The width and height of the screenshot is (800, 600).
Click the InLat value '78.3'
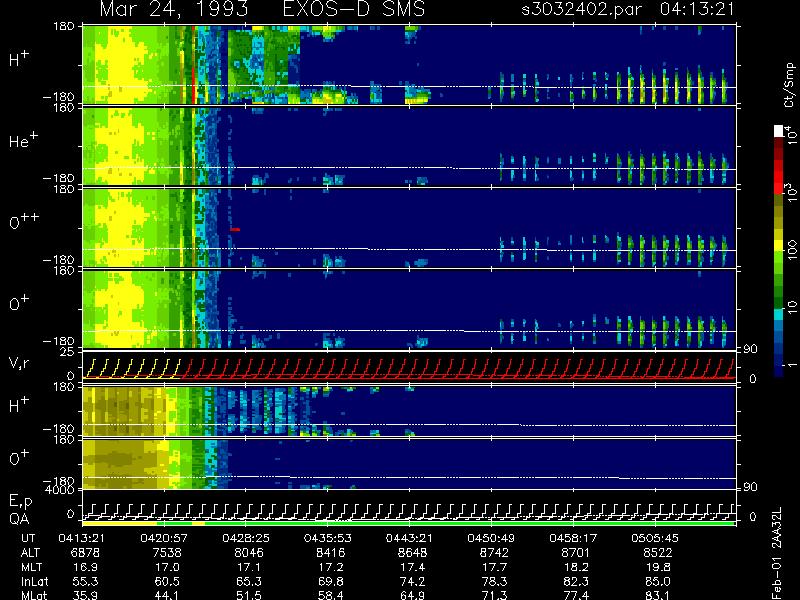pyautogui.click(x=494, y=581)
